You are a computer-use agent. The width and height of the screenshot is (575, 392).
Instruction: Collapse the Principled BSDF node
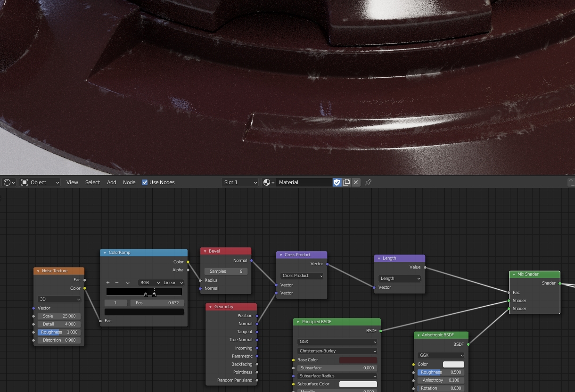click(298, 322)
